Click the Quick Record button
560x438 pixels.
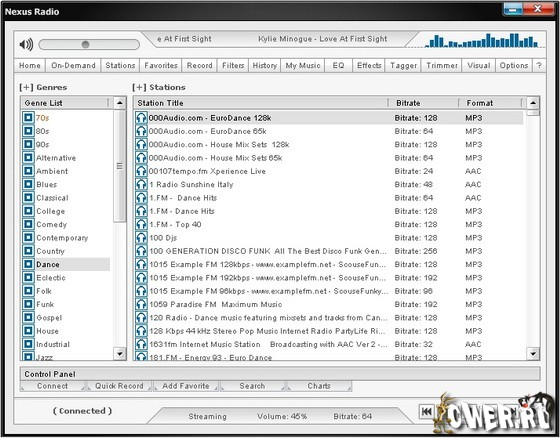119,386
